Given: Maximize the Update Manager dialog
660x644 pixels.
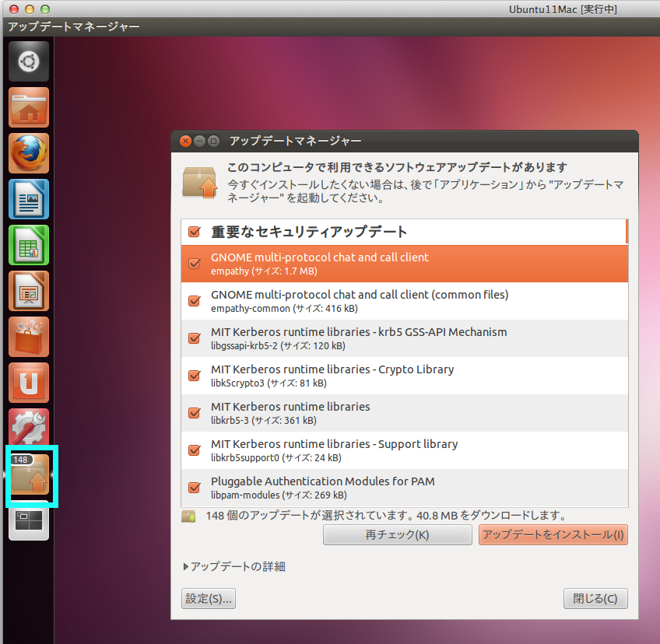Looking at the screenshot, I should coord(214,141).
